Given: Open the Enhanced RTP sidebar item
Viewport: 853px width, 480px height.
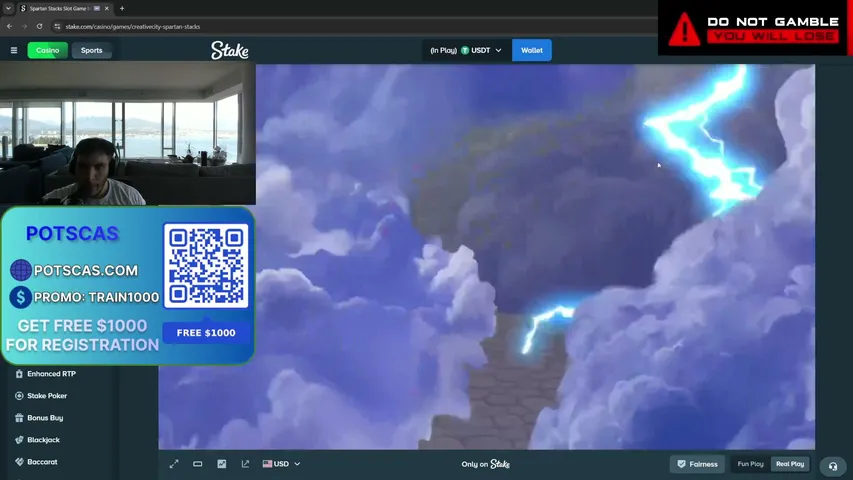Looking at the screenshot, I should [51, 374].
